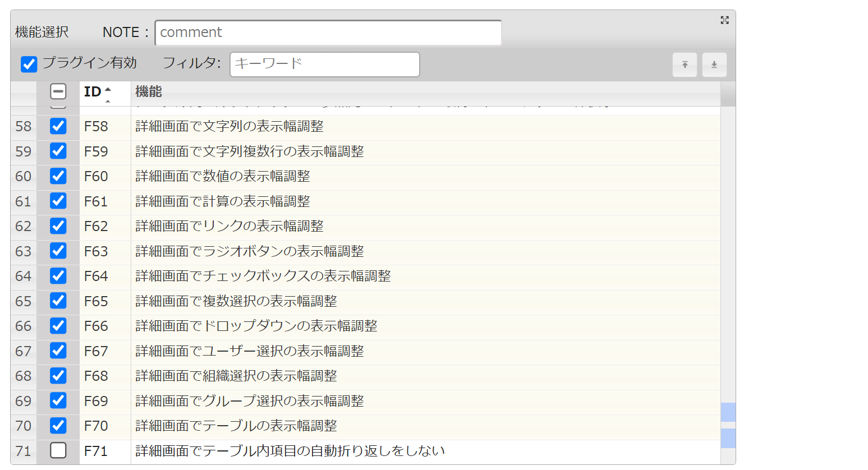Focus the NOTE comment input field
The width and height of the screenshot is (868, 470).
point(328,33)
